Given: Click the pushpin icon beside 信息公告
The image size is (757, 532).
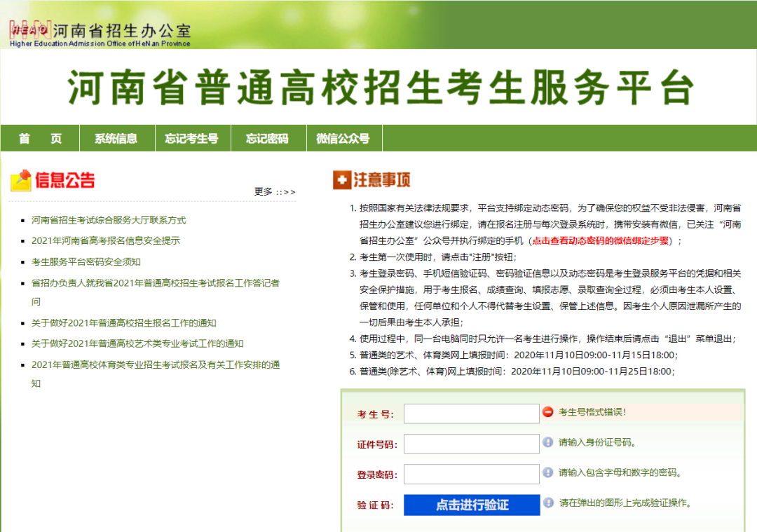Looking at the screenshot, I should tap(21, 180).
